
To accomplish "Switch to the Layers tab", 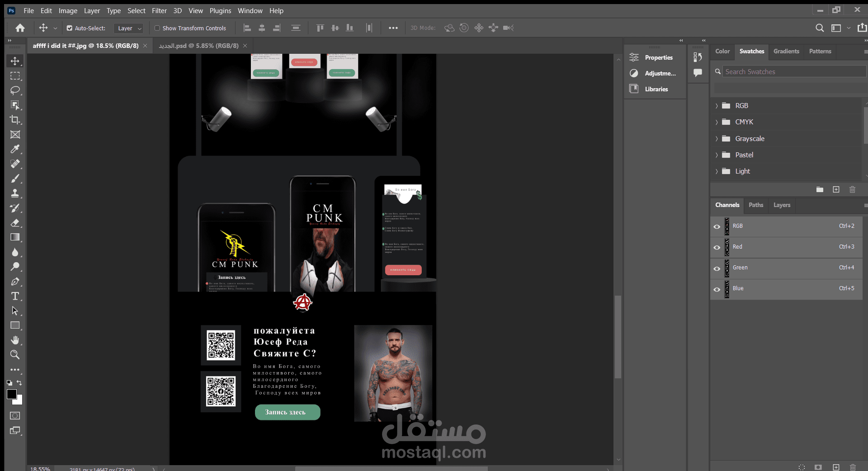I will click(x=782, y=205).
